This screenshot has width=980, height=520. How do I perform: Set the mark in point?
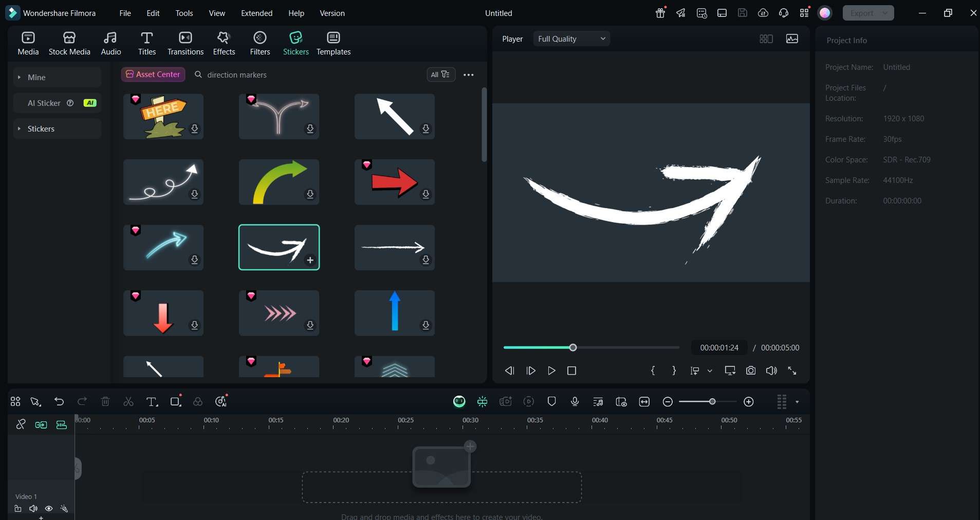point(653,370)
